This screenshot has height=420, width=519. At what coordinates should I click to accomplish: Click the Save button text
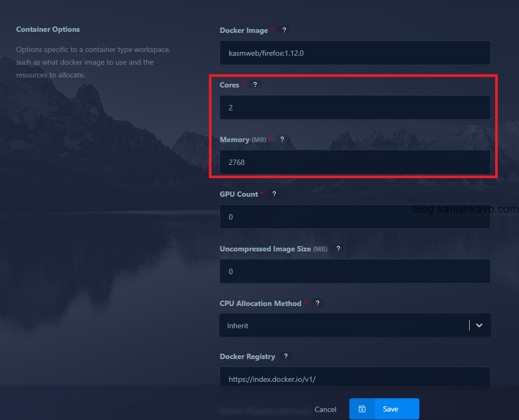[391, 409]
